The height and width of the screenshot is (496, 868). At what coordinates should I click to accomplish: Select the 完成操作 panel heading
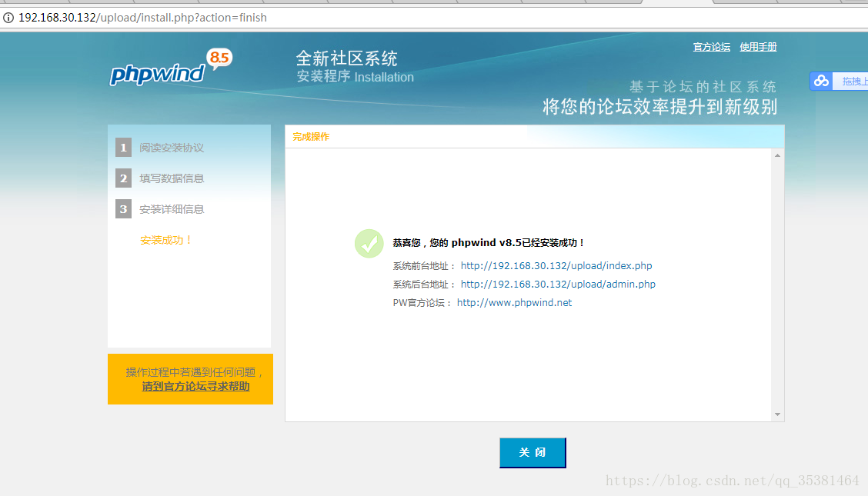(x=311, y=137)
